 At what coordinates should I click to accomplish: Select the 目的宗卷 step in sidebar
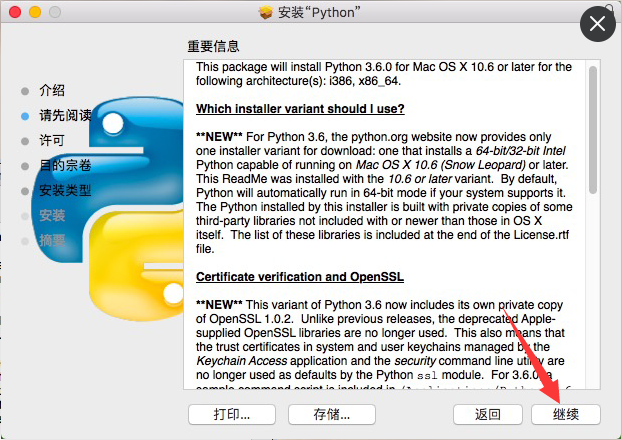click(65, 165)
